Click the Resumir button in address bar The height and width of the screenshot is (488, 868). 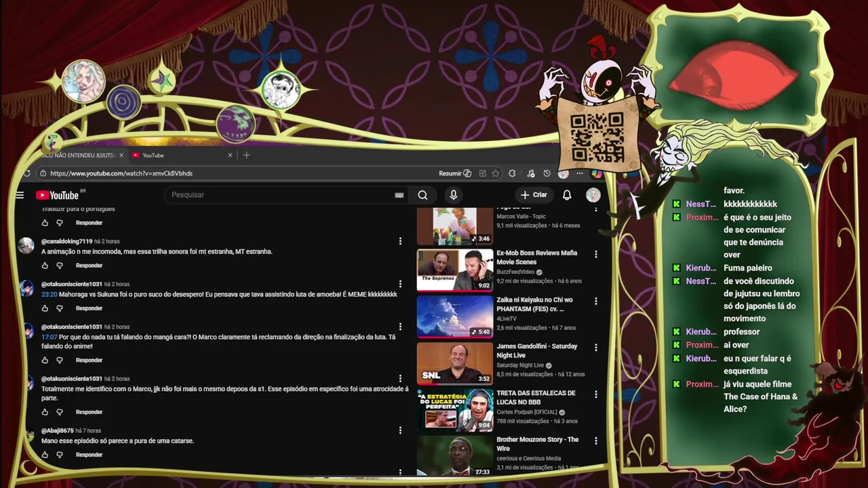454,174
